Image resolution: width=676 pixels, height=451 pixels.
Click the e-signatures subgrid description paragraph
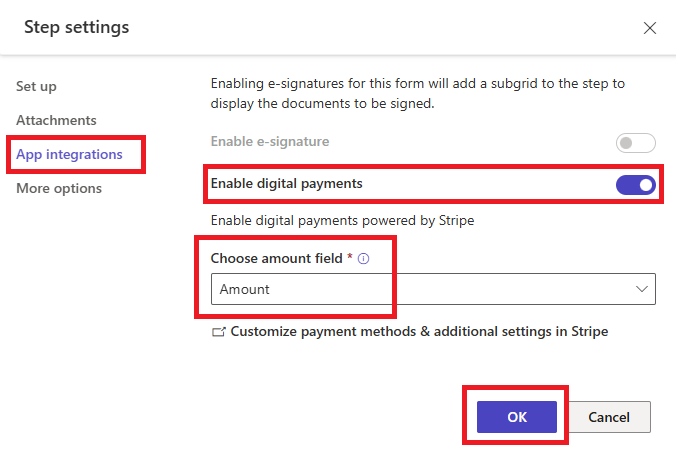[x=418, y=93]
